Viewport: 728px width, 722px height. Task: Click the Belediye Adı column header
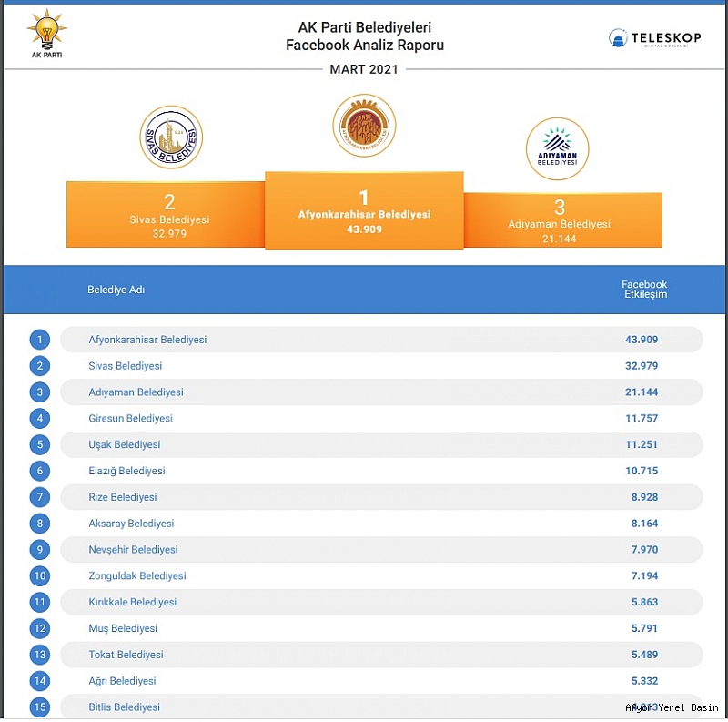point(116,290)
